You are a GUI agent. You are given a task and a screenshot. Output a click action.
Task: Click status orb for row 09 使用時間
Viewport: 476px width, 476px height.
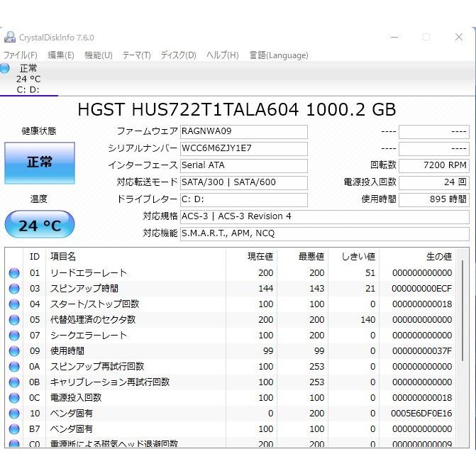pyautogui.click(x=14, y=351)
